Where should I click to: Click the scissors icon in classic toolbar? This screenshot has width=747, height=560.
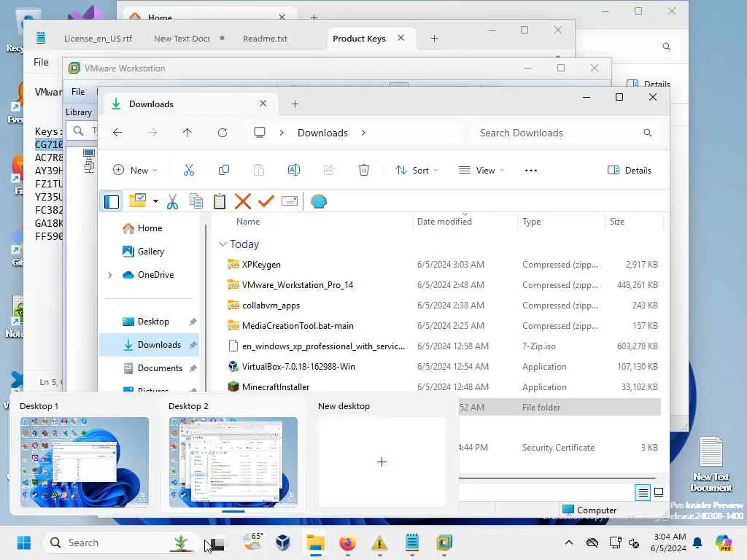tap(172, 201)
